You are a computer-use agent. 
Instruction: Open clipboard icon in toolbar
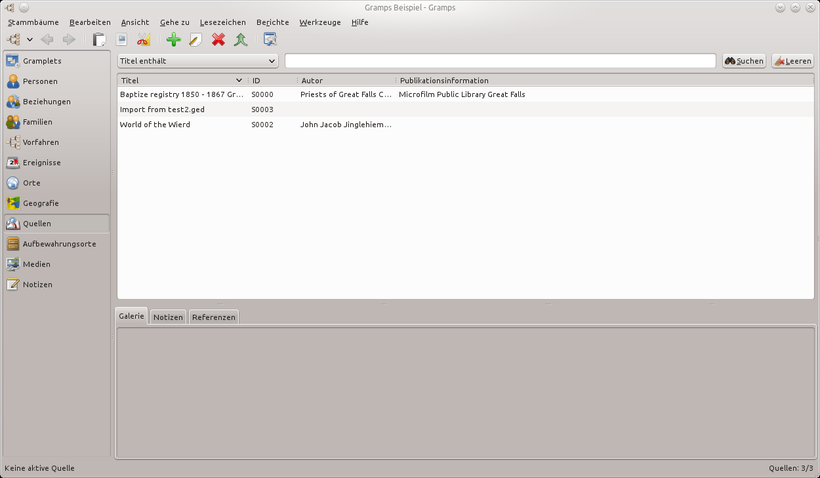pyautogui.click(x=99, y=39)
